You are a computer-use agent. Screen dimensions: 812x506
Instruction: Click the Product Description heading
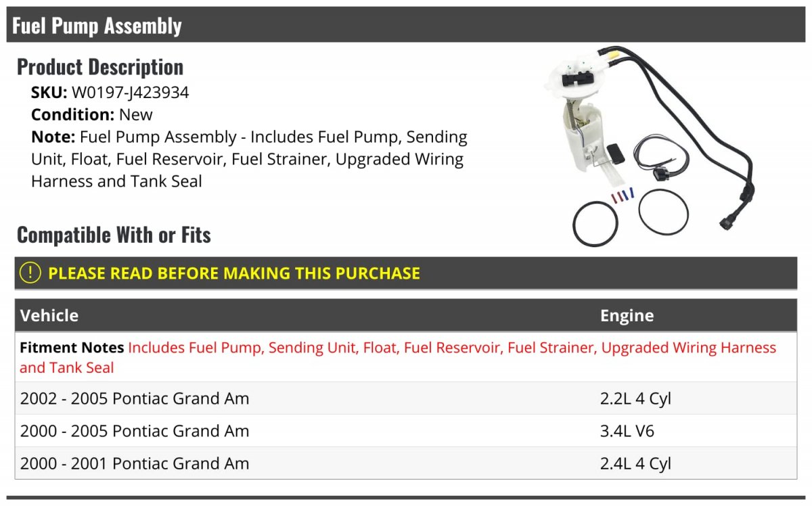point(100,67)
